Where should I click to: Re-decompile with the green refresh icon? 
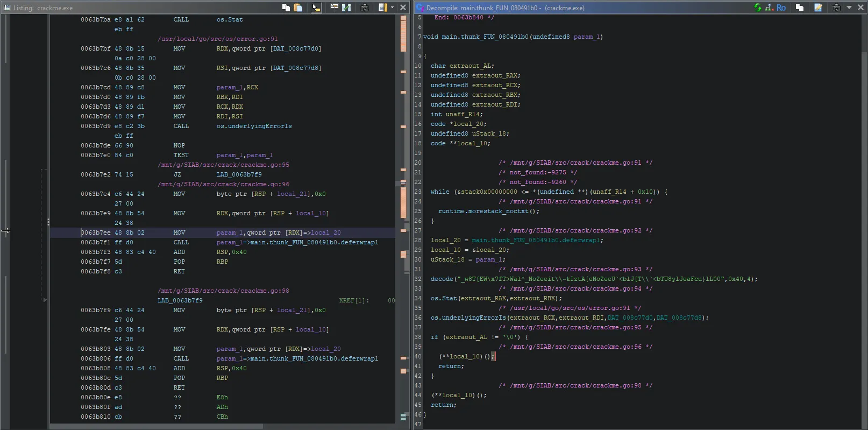[758, 8]
